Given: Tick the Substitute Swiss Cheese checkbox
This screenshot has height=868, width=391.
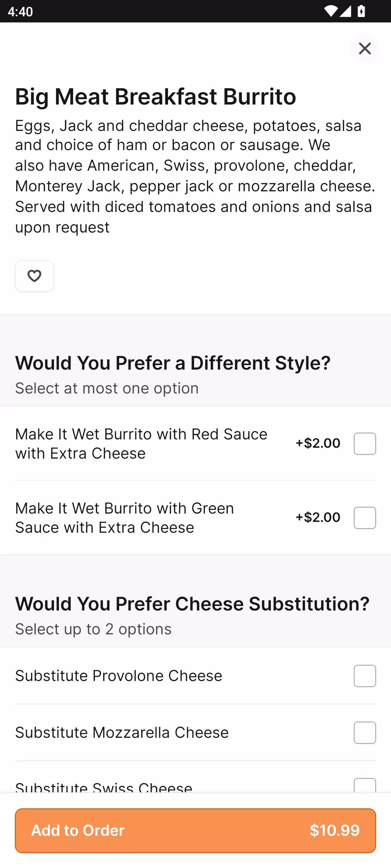Looking at the screenshot, I should [x=365, y=786].
